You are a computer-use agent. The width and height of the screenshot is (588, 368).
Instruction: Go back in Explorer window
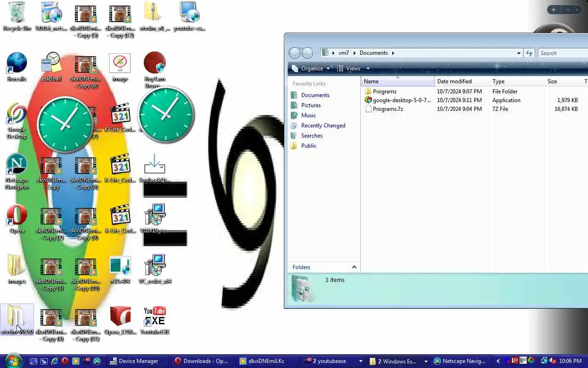(x=294, y=53)
